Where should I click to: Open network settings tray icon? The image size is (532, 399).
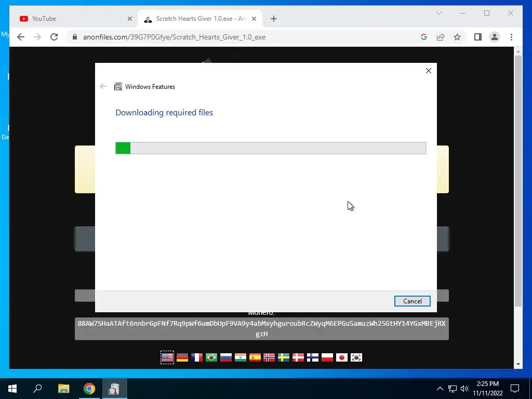click(x=453, y=389)
